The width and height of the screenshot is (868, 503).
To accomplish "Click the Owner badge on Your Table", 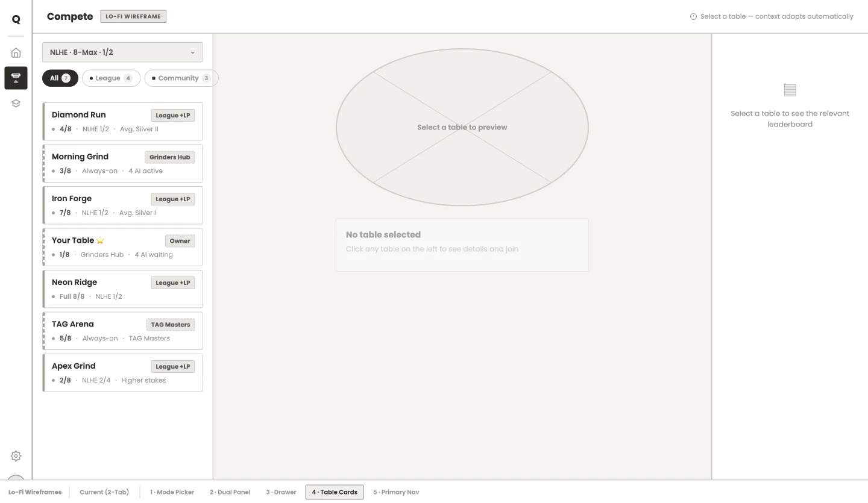I will tap(180, 241).
